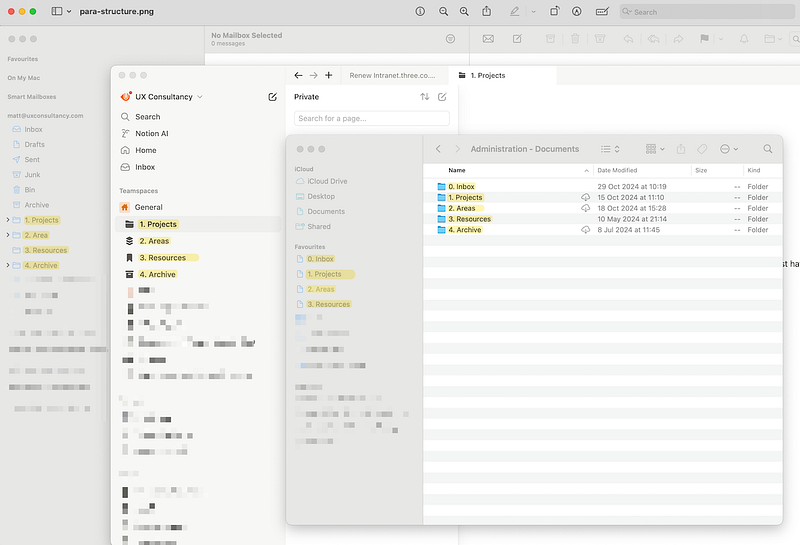Open the Sent mailbox in Mail
This screenshot has height=545, width=800.
tap(32, 160)
